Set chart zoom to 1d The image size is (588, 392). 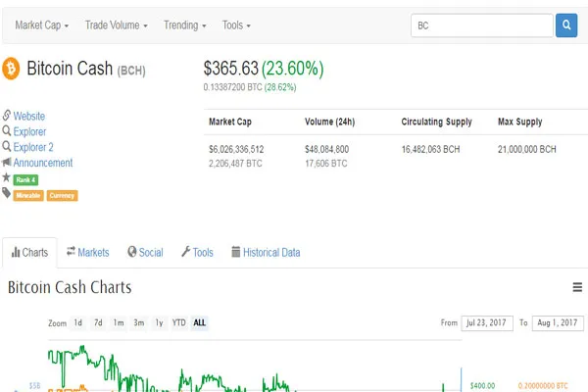pos(78,323)
